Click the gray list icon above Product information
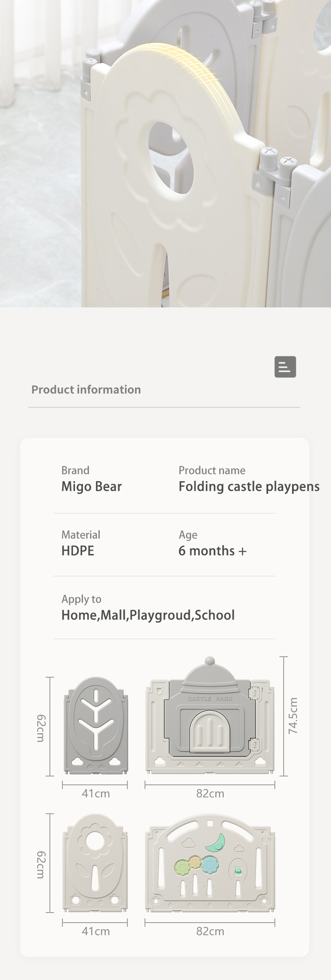Image resolution: width=331 pixels, height=980 pixels. (x=285, y=367)
